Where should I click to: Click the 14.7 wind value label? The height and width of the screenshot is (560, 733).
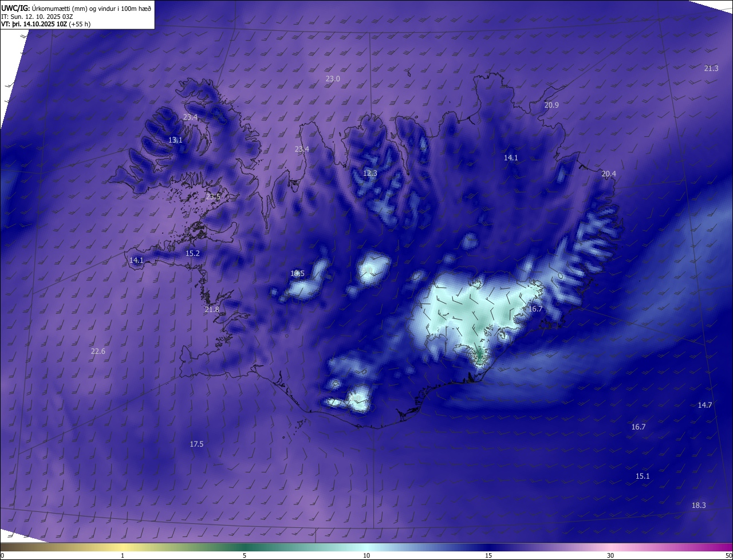tap(705, 405)
